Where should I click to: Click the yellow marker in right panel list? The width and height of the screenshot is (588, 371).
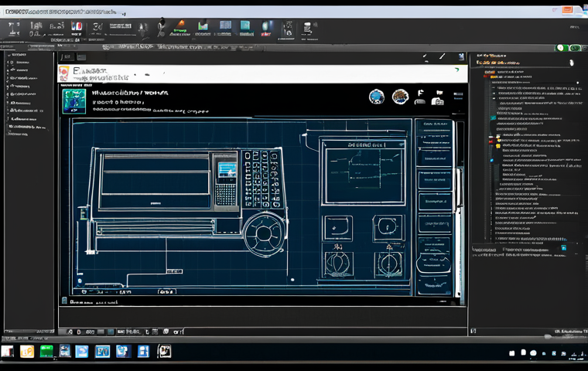click(498, 146)
